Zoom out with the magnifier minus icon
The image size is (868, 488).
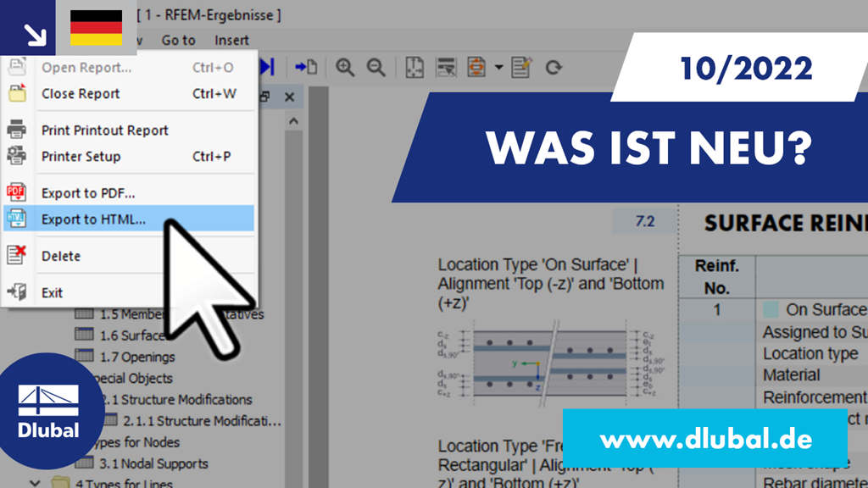tap(376, 67)
